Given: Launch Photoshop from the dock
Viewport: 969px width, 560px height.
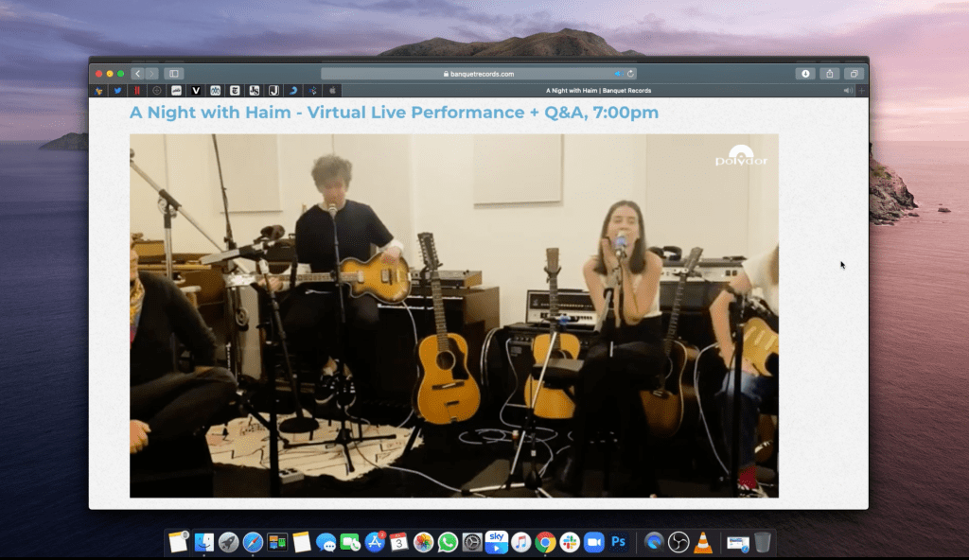Looking at the screenshot, I should (619, 542).
